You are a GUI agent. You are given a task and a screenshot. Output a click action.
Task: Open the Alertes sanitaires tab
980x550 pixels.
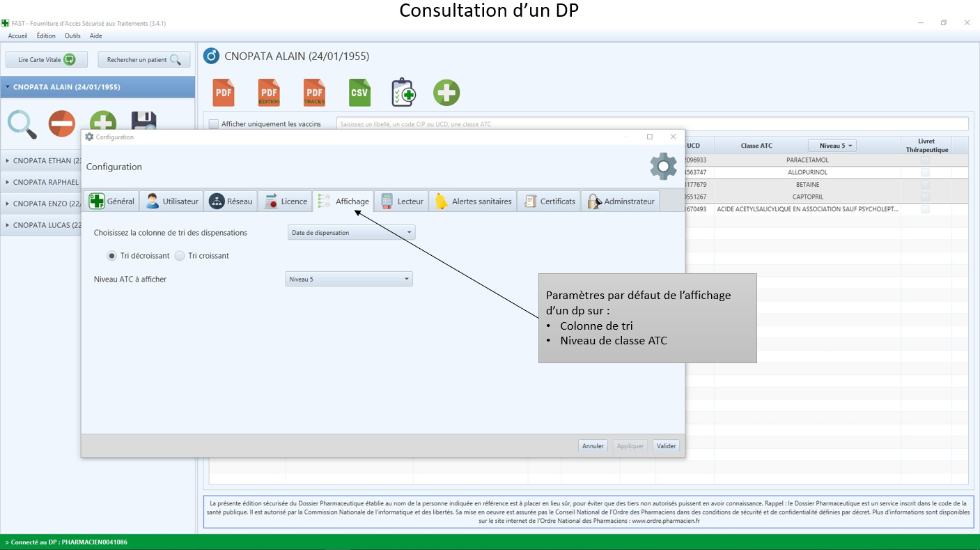click(x=474, y=201)
